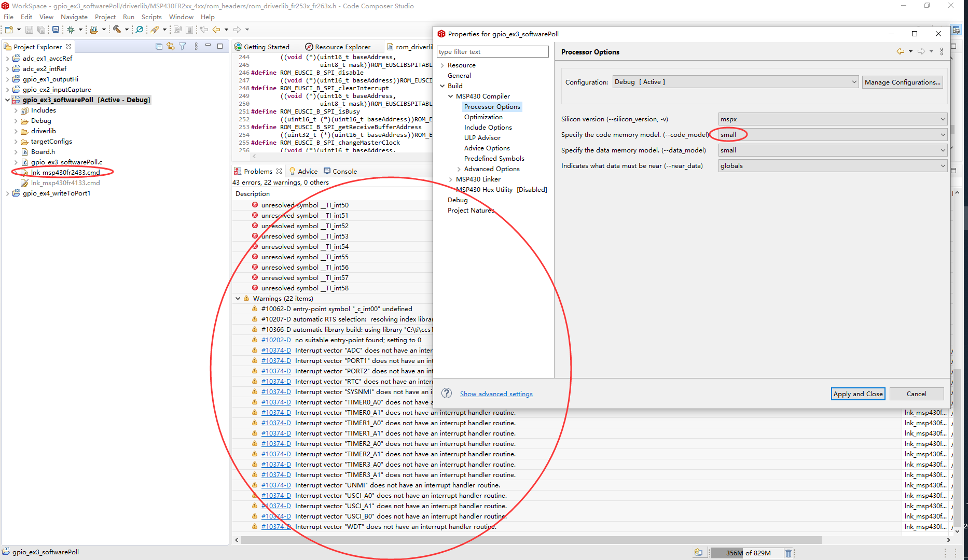Expand the driverlib folder
Image resolution: width=968 pixels, height=560 pixels.
(16, 131)
